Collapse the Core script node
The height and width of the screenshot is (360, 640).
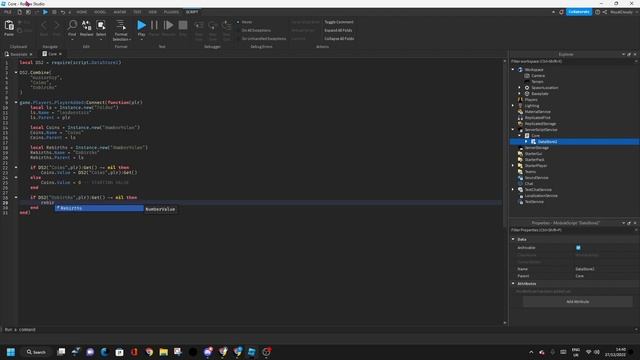[520, 136]
